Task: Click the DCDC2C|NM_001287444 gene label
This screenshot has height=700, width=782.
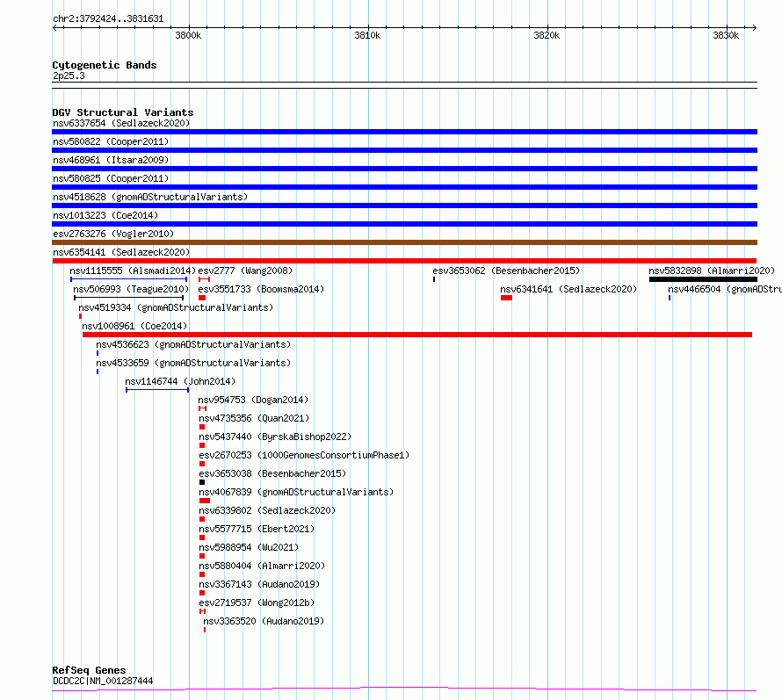Action: point(103,681)
